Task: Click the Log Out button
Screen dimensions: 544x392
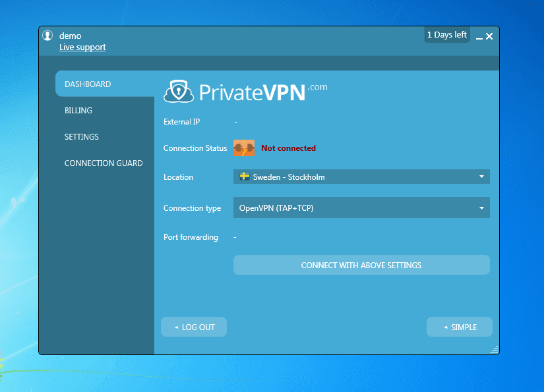Action: tap(194, 327)
